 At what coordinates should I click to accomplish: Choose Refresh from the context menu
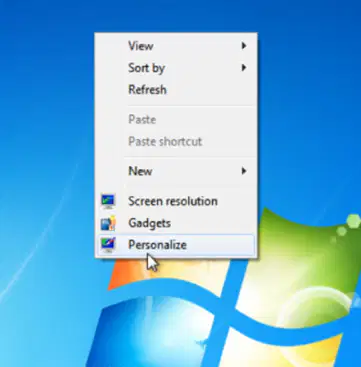176,90
